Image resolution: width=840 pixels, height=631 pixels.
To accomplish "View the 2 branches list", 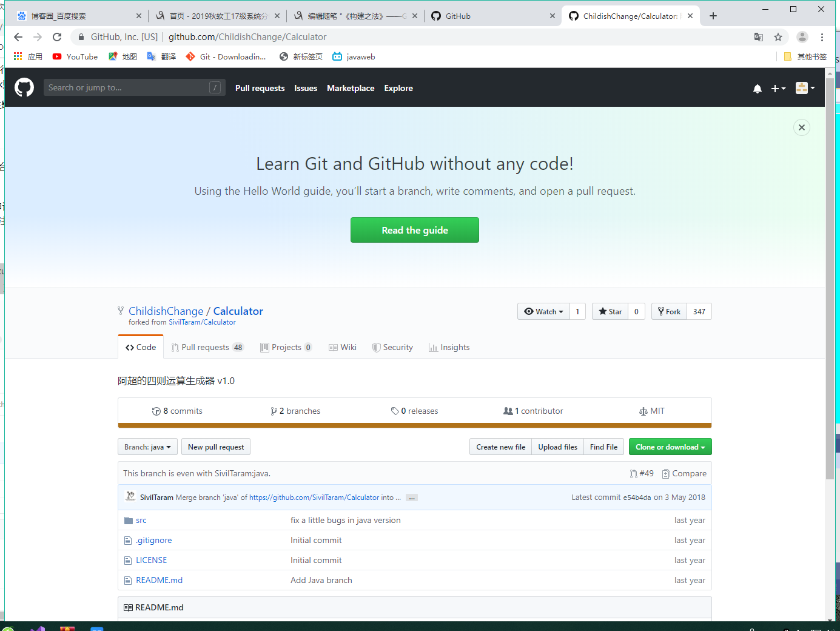I will 295,411.
